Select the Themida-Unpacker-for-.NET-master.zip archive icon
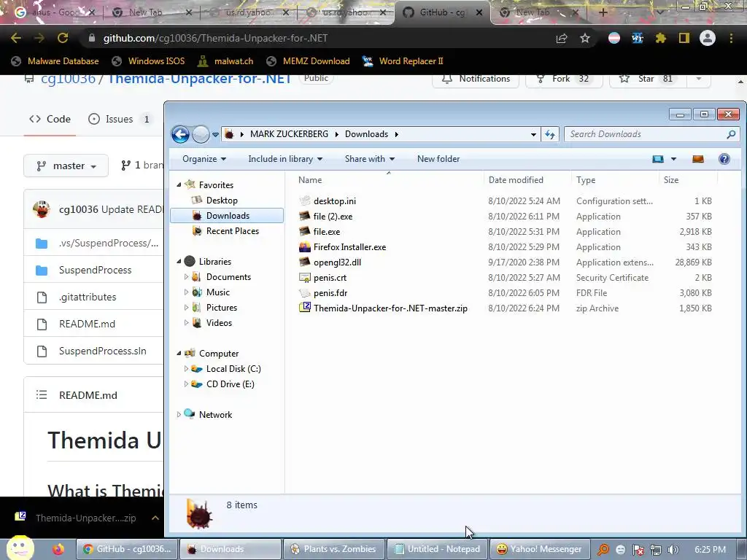The height and width of the screenshot is (560, 747). (x=304, y=308)
